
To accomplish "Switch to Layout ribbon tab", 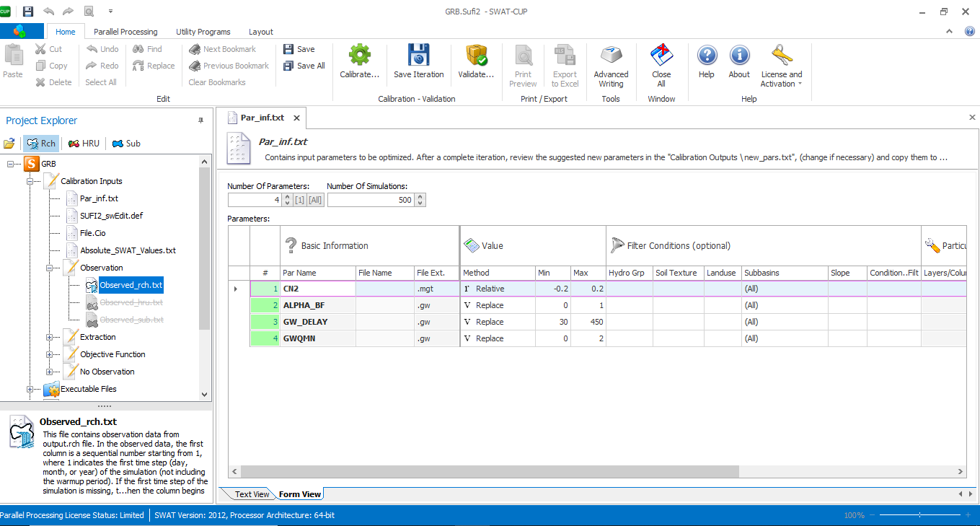I will pos(261,32).
